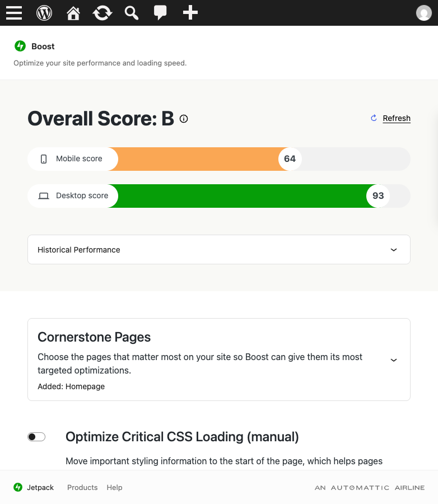Add new content with plus icon
The image size is (438, 504).
point(190,12)
